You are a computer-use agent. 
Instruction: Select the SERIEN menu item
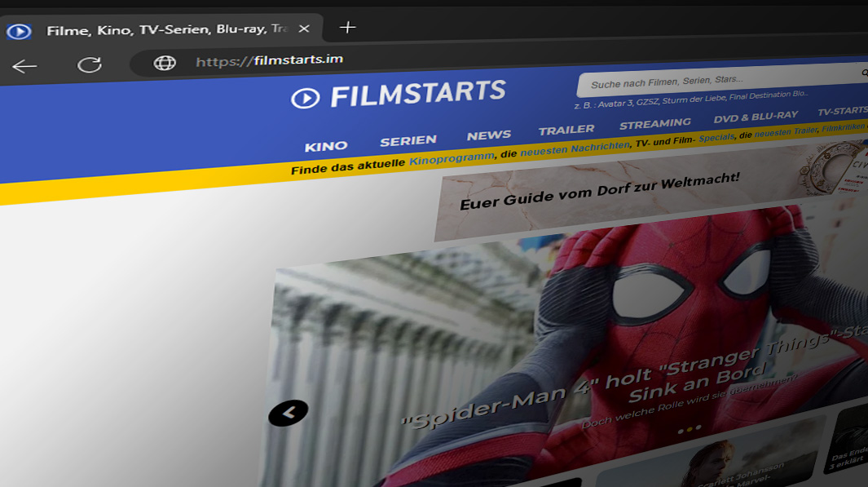coord(409,139)
